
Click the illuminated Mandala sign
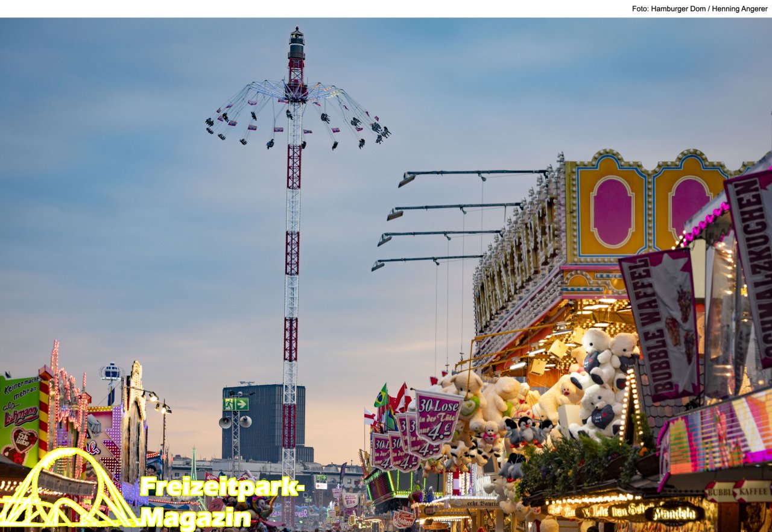click(674, 514)
